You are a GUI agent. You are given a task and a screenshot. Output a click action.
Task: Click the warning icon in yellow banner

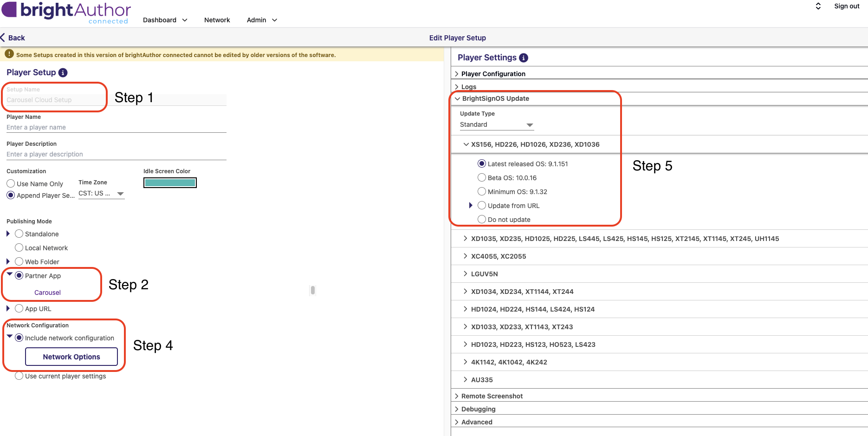(9, 54)
